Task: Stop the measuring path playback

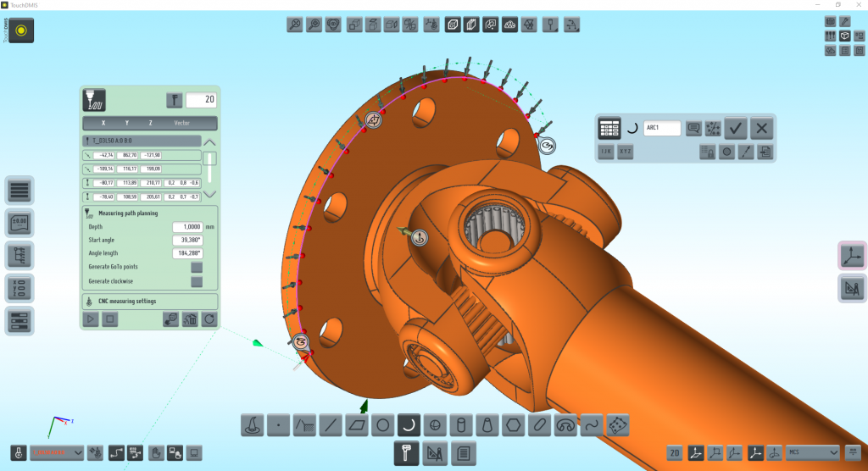Action: (110, 319)
